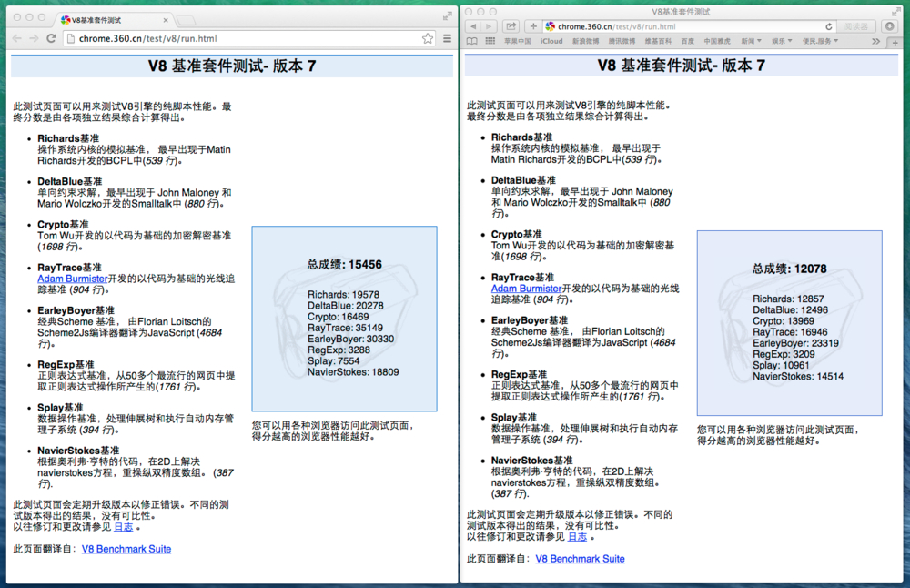Click RegExp: 3288 result in Chrome

pos(339,350)
